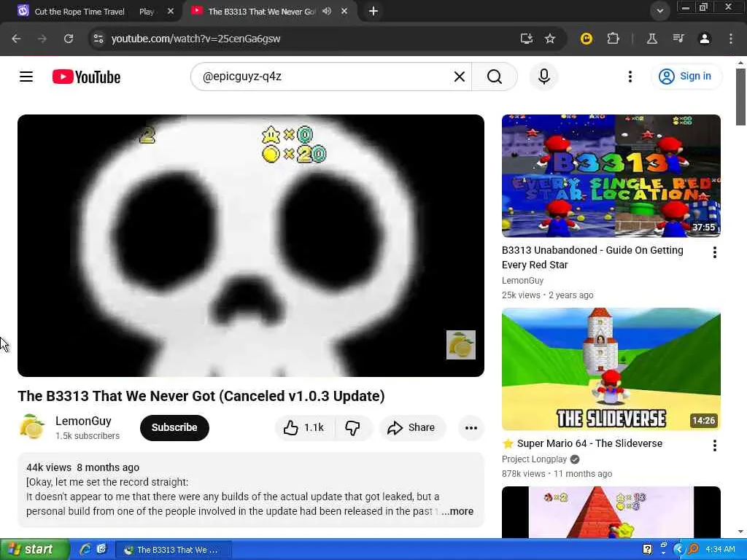Close the Cut the Rope tab
The width and height of the screenshot is (747, 560).
(171, 12)
